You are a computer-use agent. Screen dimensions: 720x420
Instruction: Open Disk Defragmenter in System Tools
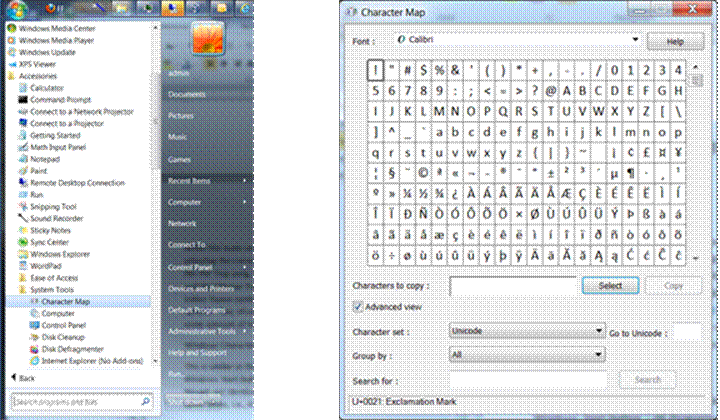72,349
